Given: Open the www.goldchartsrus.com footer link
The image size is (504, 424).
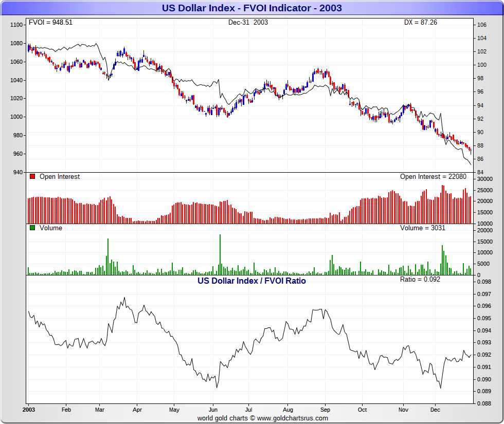Looking at the screenshot, I should 293,418.
